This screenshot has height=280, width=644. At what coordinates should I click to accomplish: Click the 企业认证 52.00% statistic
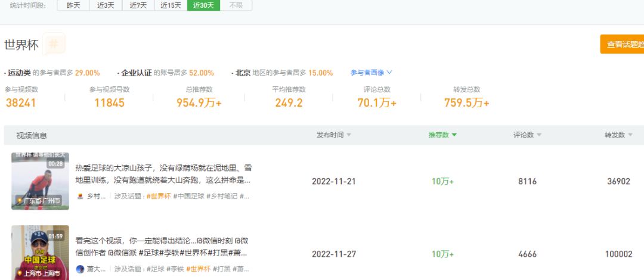click(x=166, y=73)
